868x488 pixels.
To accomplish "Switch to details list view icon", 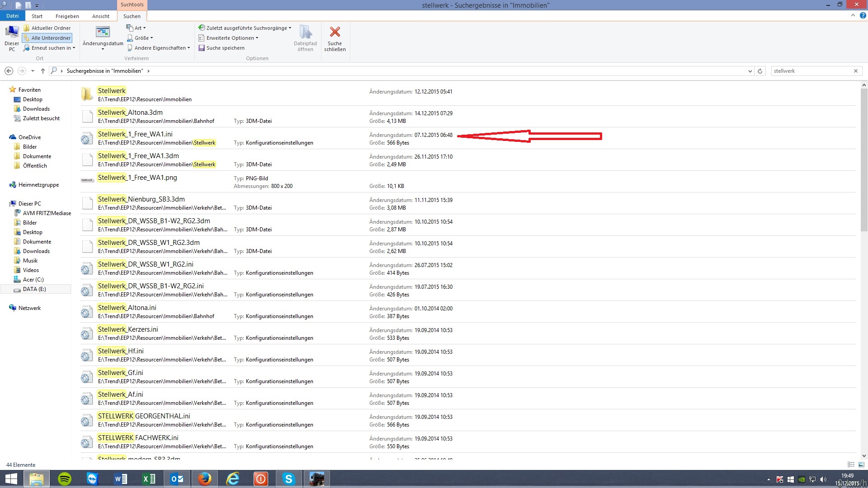I will 851,465.
